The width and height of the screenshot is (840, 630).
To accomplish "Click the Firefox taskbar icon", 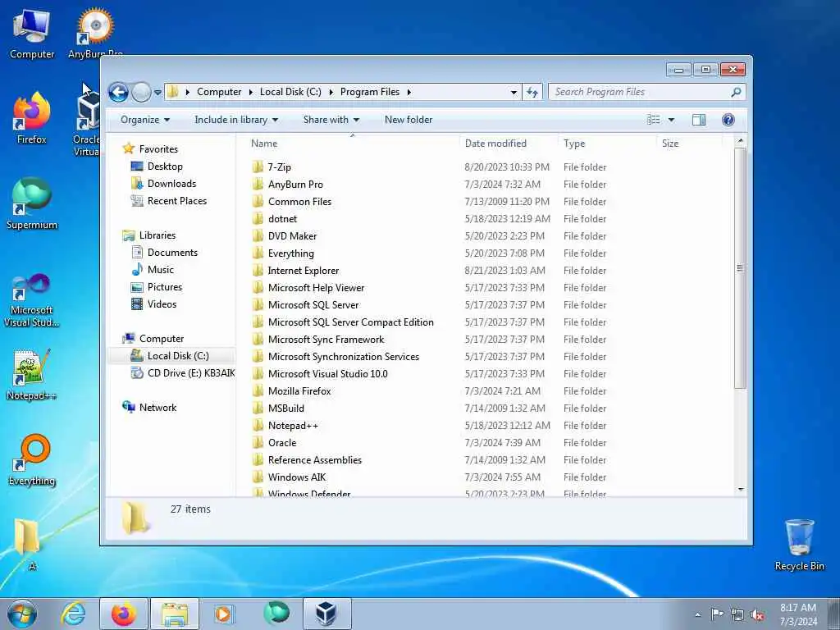I will click(x=124, y=614).
